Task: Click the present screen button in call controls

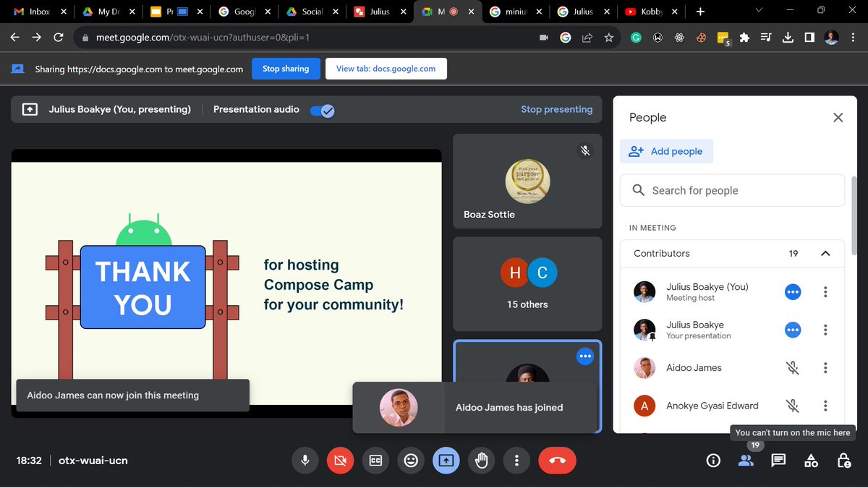Action: (x=446, y=461)
